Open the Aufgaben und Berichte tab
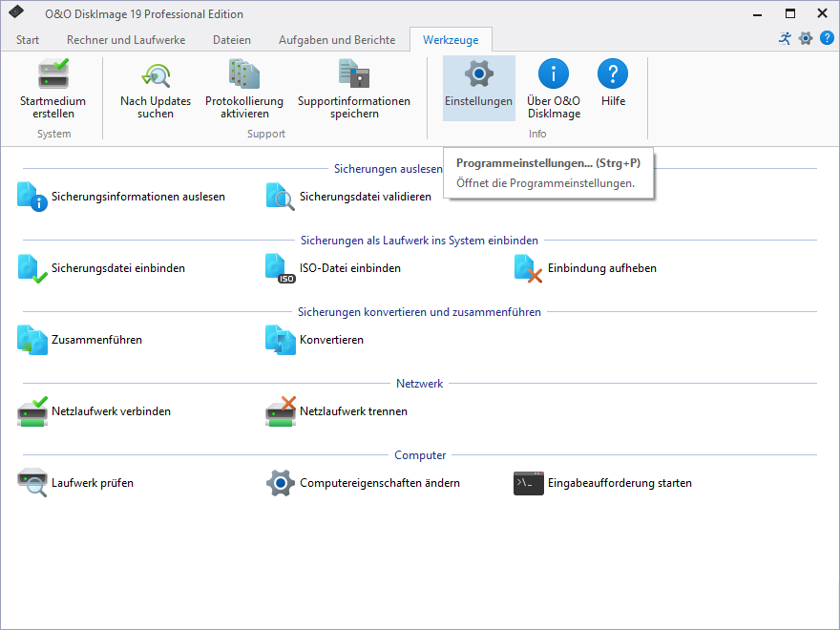Image resolution: width=840 pixels, height=630 pixels. (337, 40)
